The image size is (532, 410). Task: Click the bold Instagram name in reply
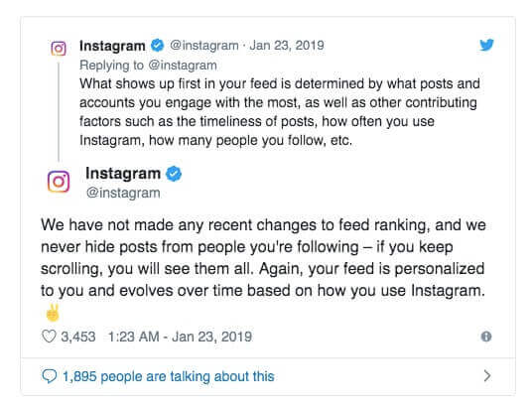(112, 46)
